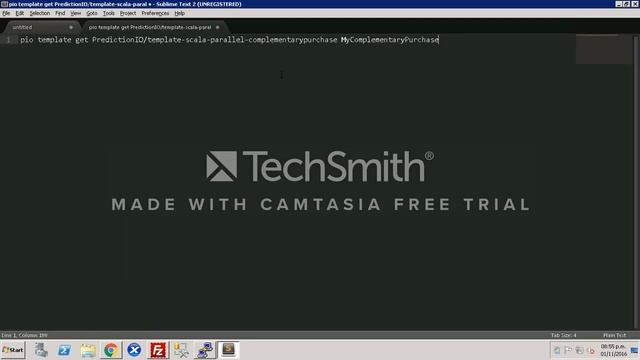Click the Line 1, Column status text
The height and width of the screenshot is (360, 640).
tap(24, 335)
